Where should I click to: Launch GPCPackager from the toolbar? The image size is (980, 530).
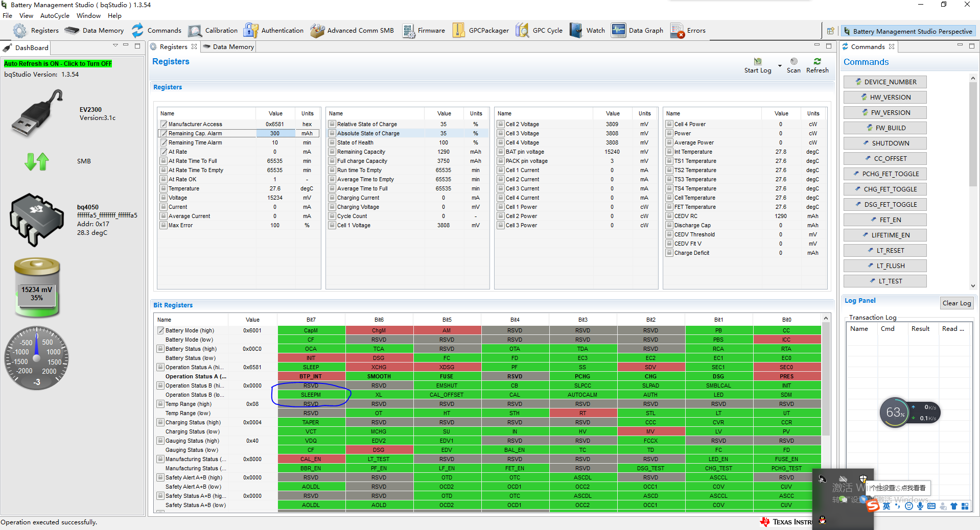tap(480, 31)
